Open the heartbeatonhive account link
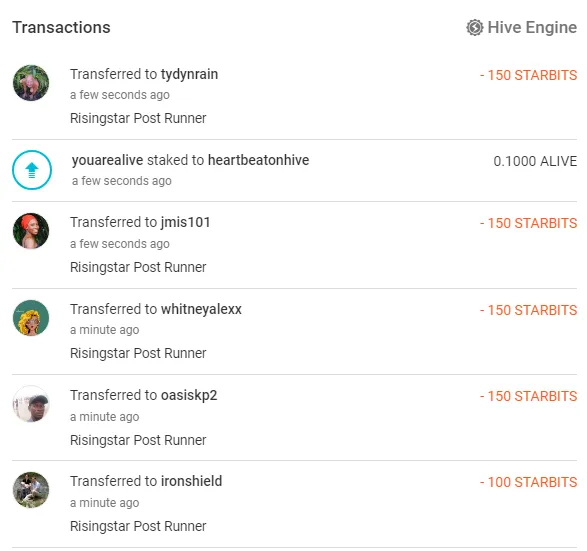The image size is (587, 551). tap(258, 160)
